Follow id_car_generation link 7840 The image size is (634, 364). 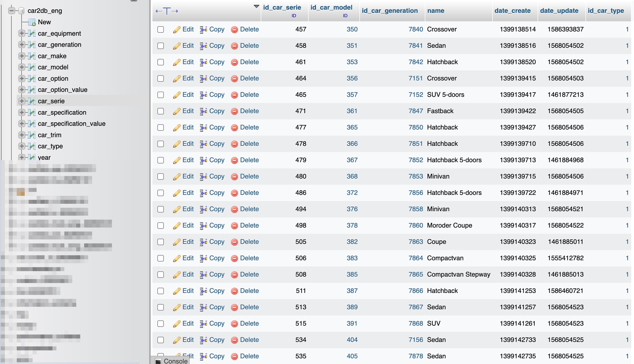tap(415, 29)
